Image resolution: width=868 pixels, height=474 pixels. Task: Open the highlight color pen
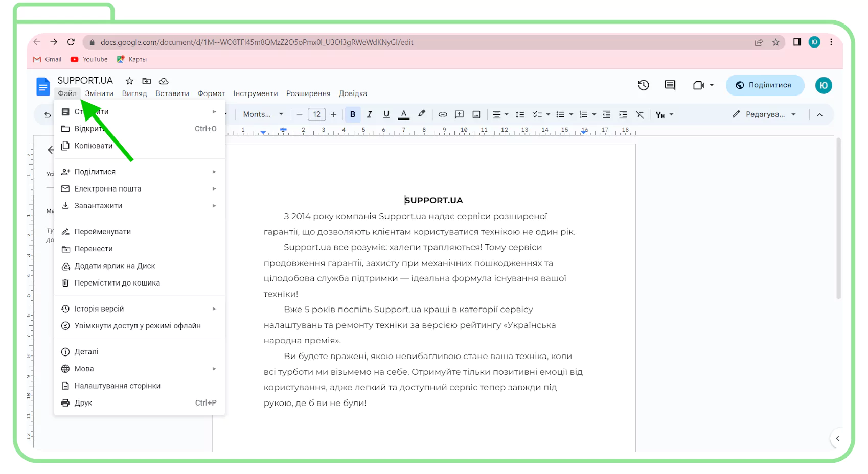422,114
